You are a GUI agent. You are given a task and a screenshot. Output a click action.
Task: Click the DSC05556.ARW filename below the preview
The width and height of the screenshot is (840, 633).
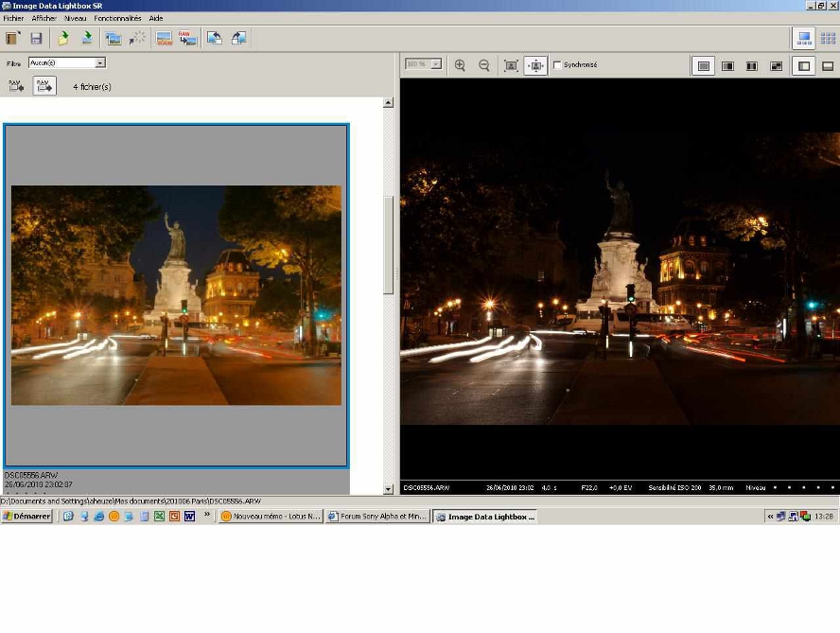click(427, 487)
